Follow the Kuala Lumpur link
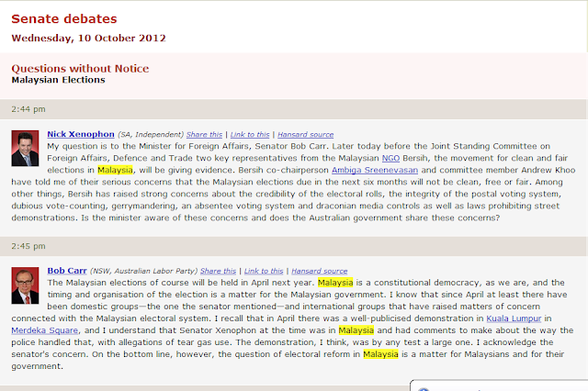This screenshot has height=391, width=588. click(x=514, y=318)
